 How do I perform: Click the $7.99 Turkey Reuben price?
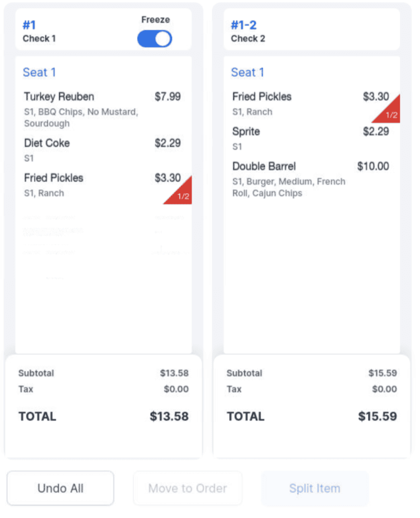point(167,97)
